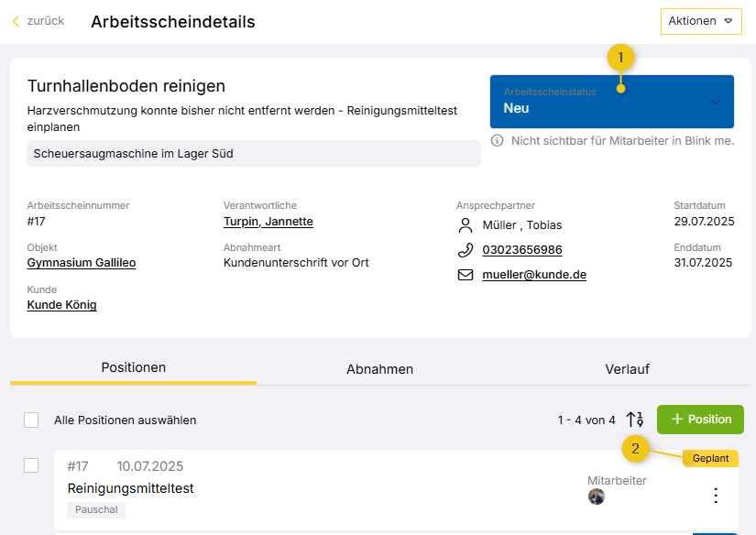Open the Turpin, Jannette link
Screen dimensions: 756x535
coord(268,222)
